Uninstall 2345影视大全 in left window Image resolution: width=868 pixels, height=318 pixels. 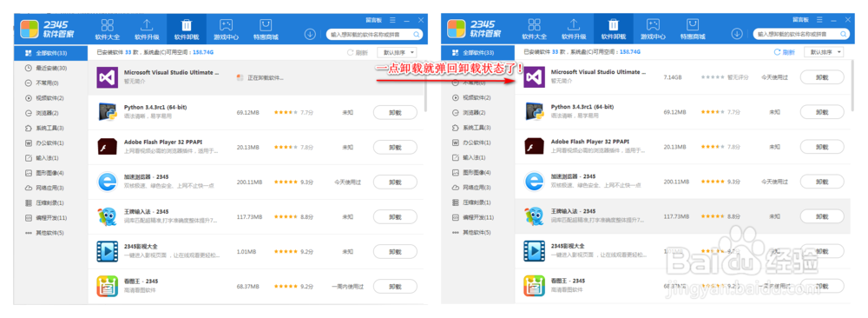[395, 251]
